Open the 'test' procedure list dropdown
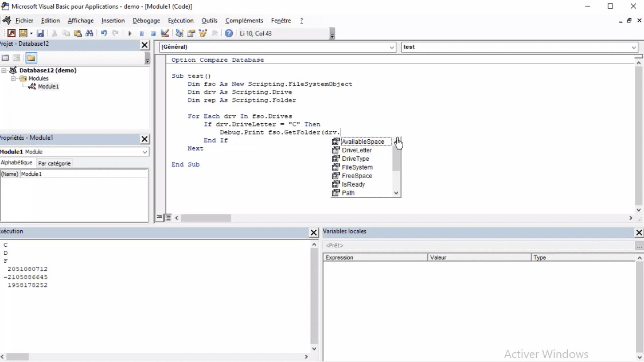Viewport: 644px width, 362px height. click(x=633, y=47)
